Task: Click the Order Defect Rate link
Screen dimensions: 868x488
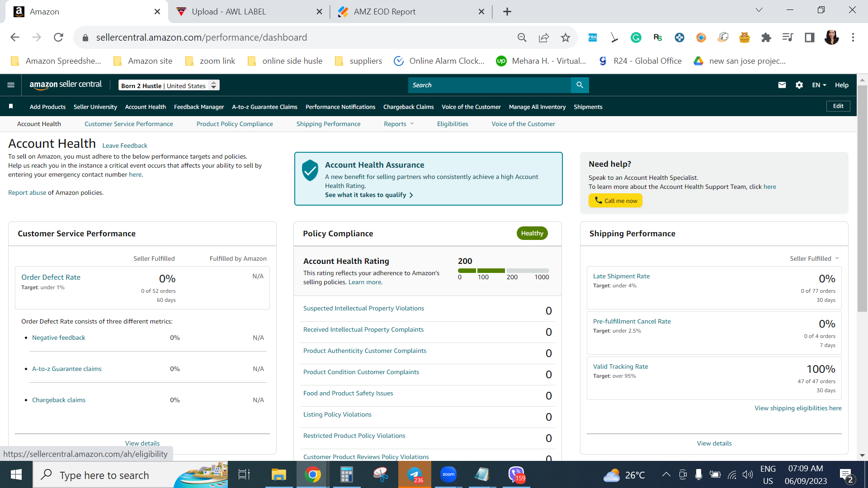Action: tap(51, 277)
